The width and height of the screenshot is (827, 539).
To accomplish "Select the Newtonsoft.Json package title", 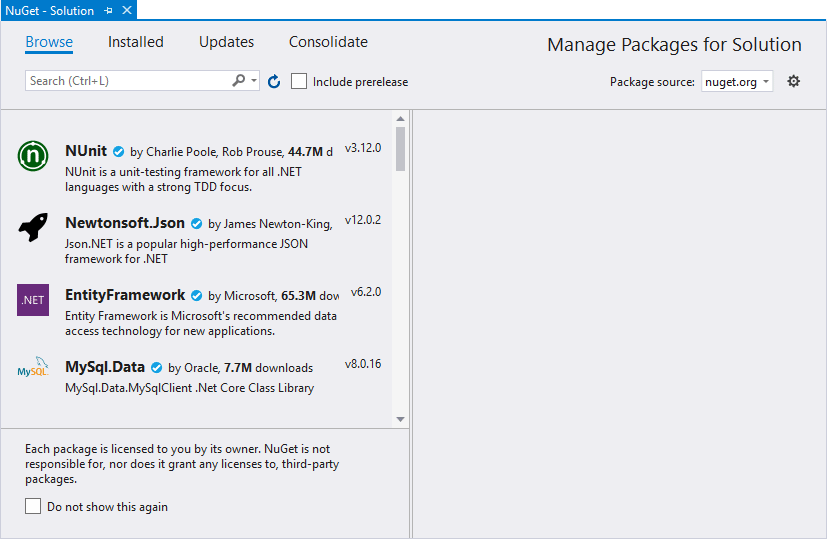I will click(125, 223).
